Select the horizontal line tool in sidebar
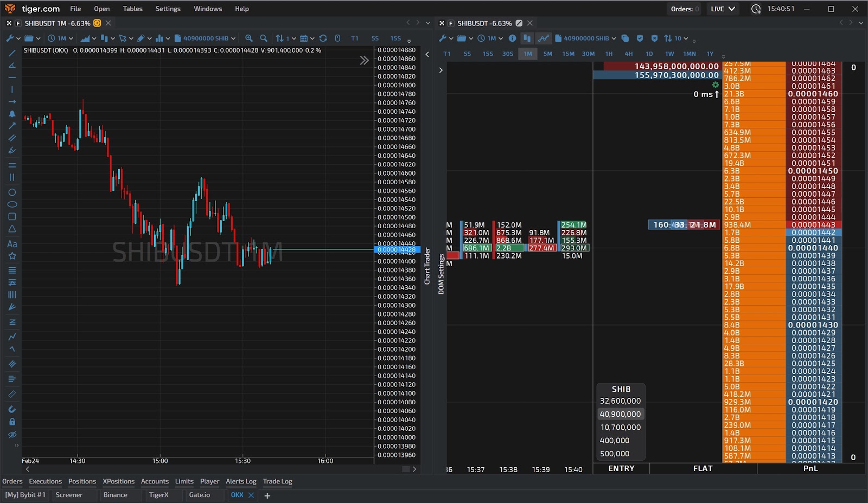868x503 pixels. pos(12,78)
